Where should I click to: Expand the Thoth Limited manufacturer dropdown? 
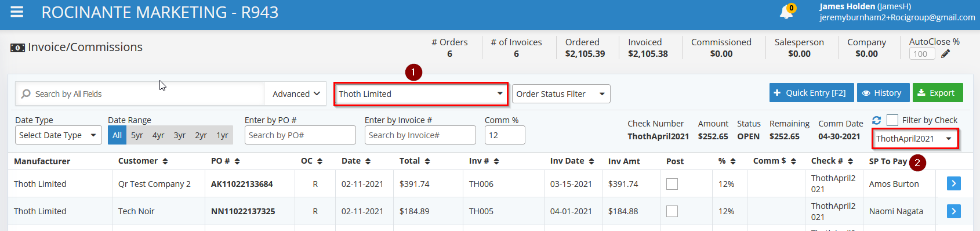point(420,94)
